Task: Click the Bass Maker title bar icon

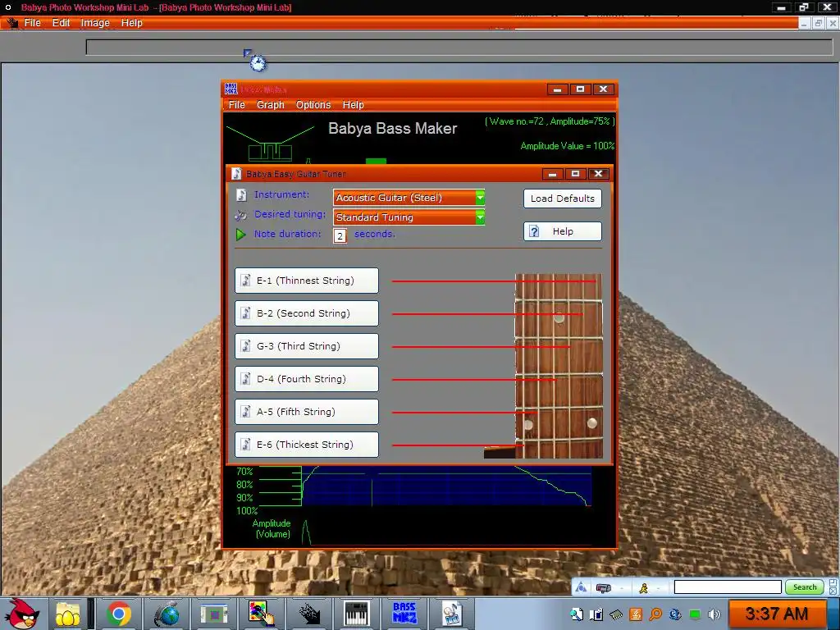Action: coord(231,89)
